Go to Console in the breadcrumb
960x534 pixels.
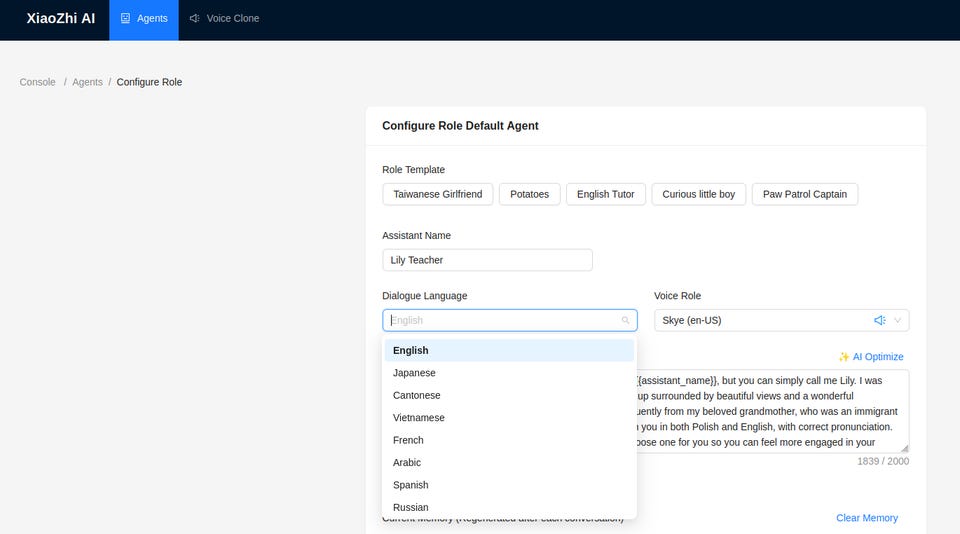click(x=38, y=82)
